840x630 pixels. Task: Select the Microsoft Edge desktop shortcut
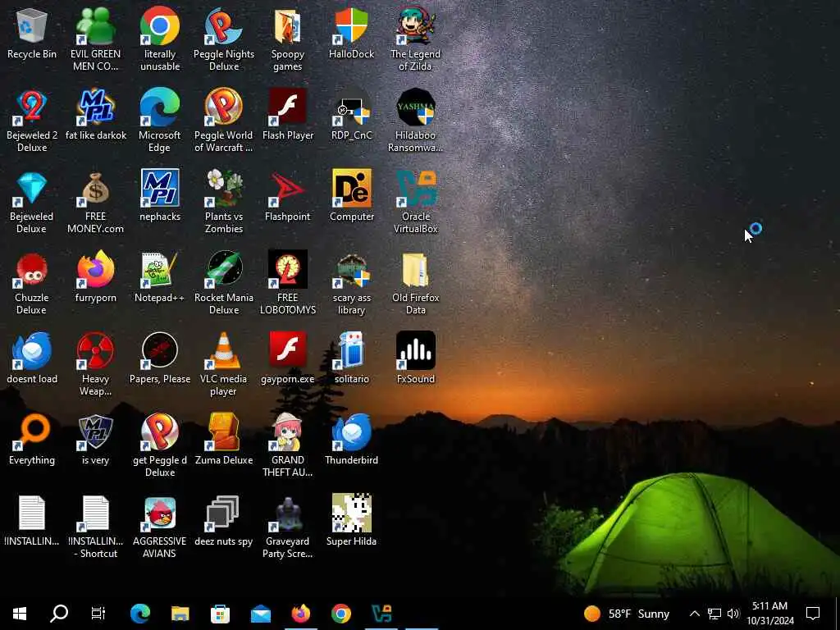pos(160,121)
